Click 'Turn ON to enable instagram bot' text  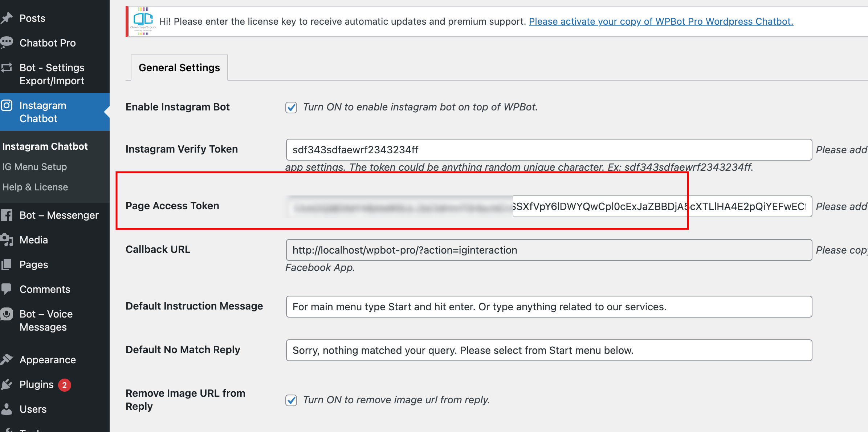click(420, 107)
